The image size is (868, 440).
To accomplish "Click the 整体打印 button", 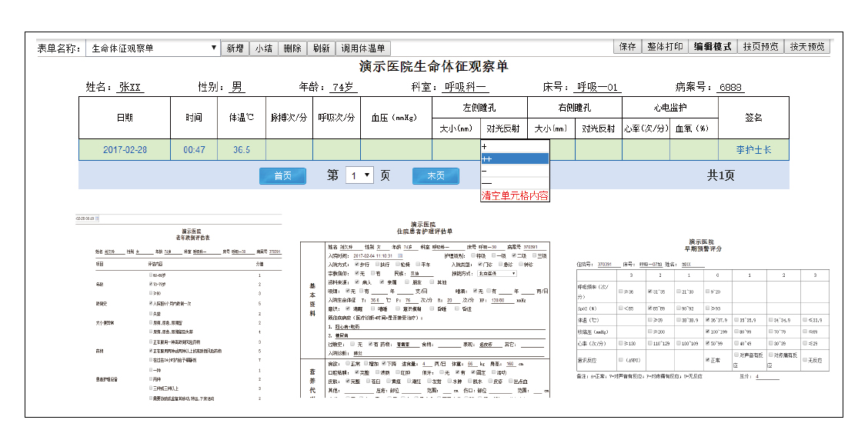I will coord(665,46).
